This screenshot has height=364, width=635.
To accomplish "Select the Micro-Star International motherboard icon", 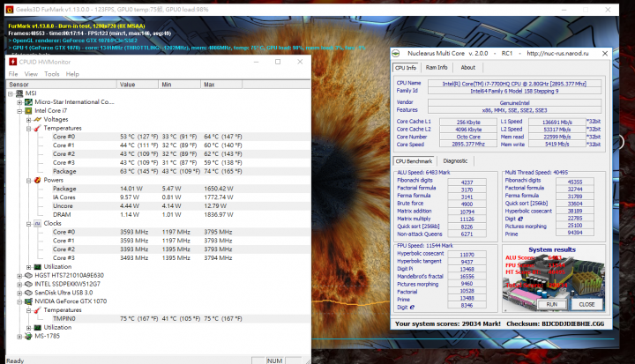I will (x=28, y=102).
